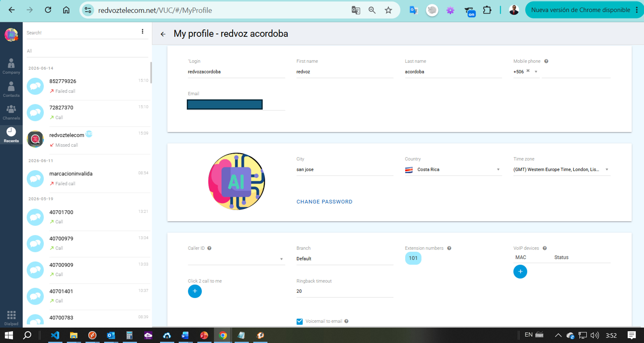Add a Click 2 call number
Viewport: 644px width, 343px height.
[x=195, y=291]
